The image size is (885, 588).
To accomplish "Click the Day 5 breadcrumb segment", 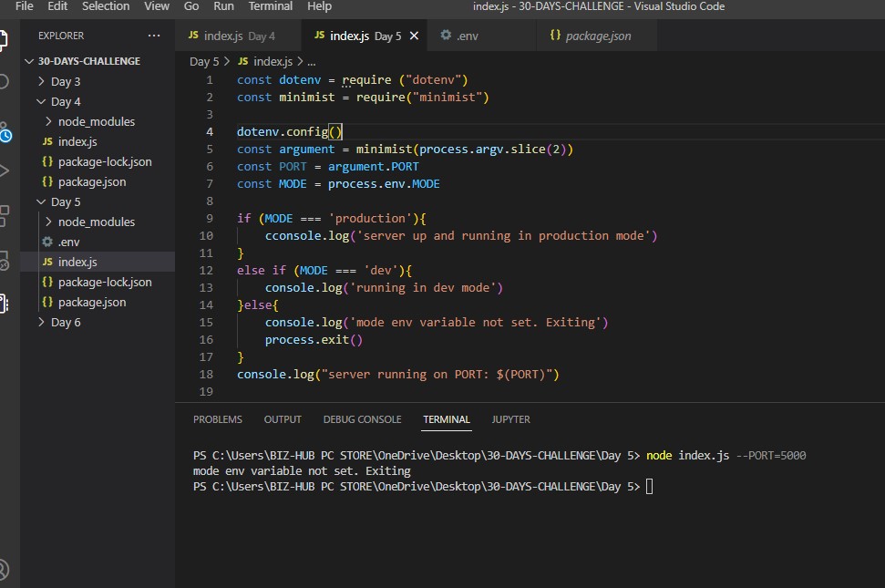I will pos(204,61).
